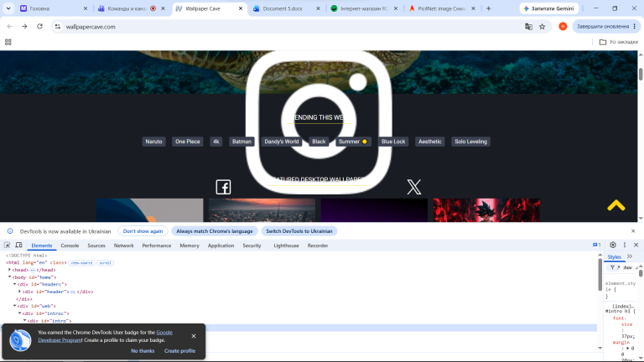644x362 pixels.
Task: Collapse the div id="introc" node
Action: point(19,313)
